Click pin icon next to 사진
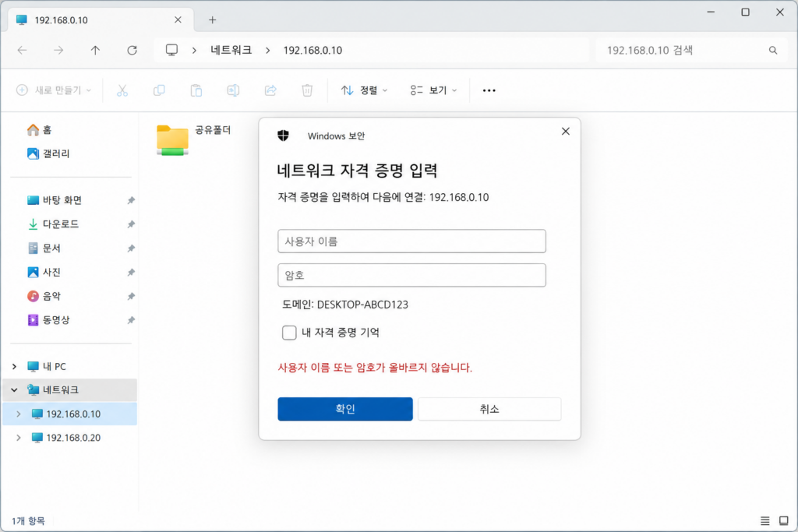Viewport: 798px width, 532px height. pos(131,272)
